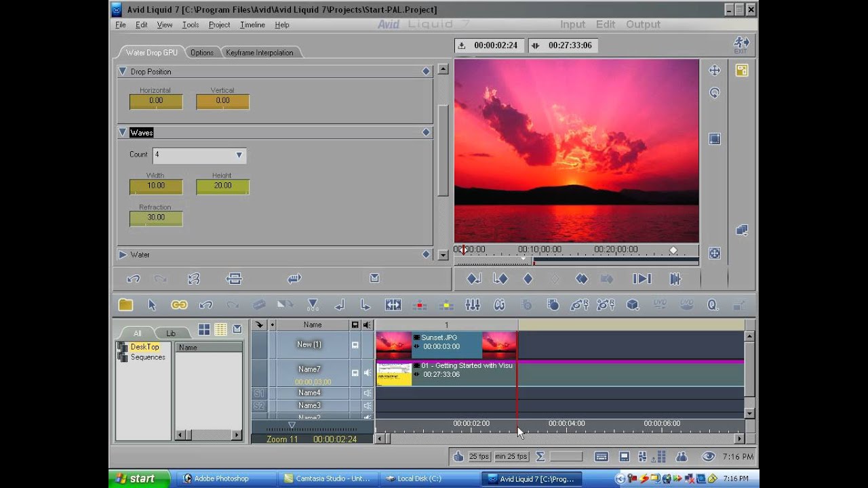Viewport: 868px width, 488px height.
Task: Click the magnifier Q search icon
Action: [x=713, y=305]
